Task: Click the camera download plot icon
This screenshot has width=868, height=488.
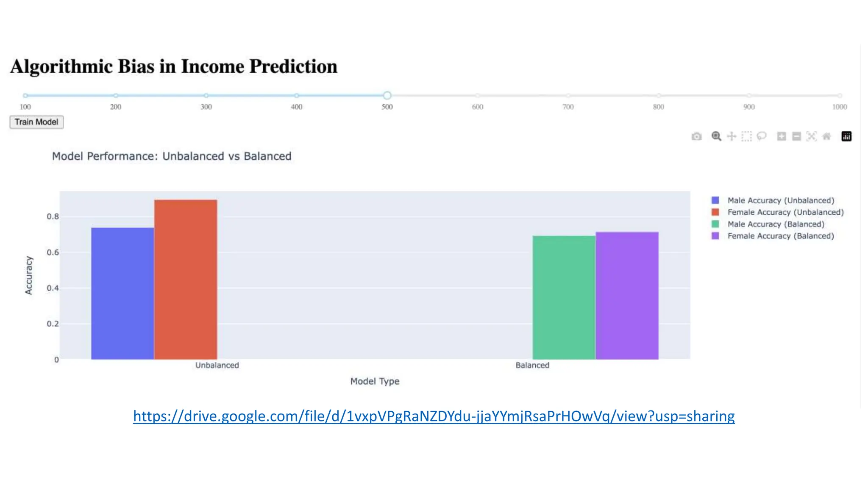Action: 696,136
